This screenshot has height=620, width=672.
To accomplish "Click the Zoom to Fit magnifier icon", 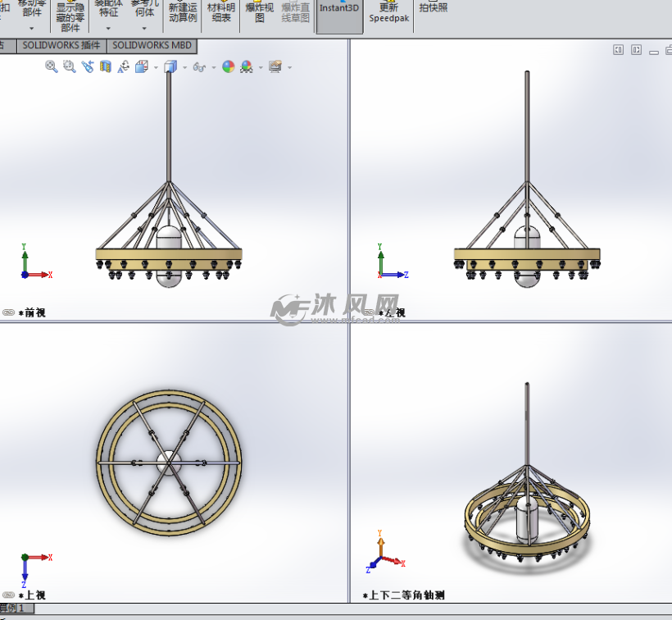I will point(52,66).
